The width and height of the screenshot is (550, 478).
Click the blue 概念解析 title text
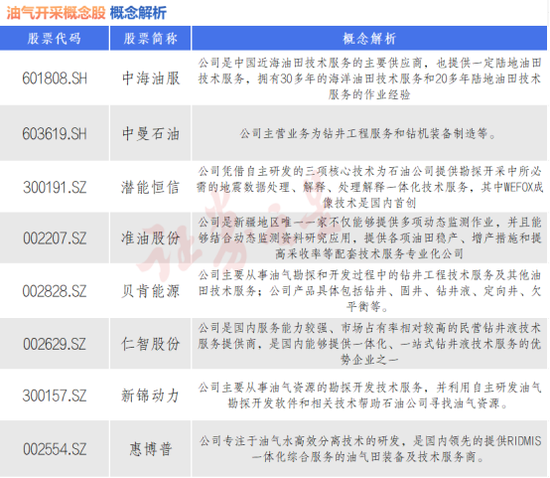tap(138, 13)
